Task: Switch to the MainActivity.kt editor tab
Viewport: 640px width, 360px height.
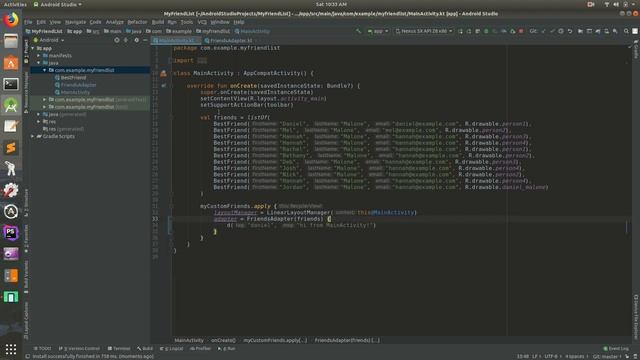Action: coord(176,40)
